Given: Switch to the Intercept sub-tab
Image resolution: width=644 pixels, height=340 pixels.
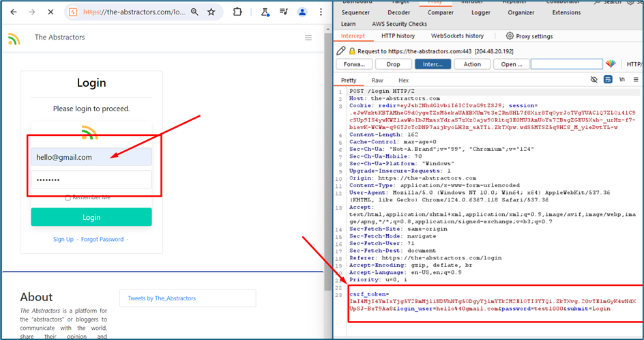Looking at the screenshot, I should [x=353, y=36].
